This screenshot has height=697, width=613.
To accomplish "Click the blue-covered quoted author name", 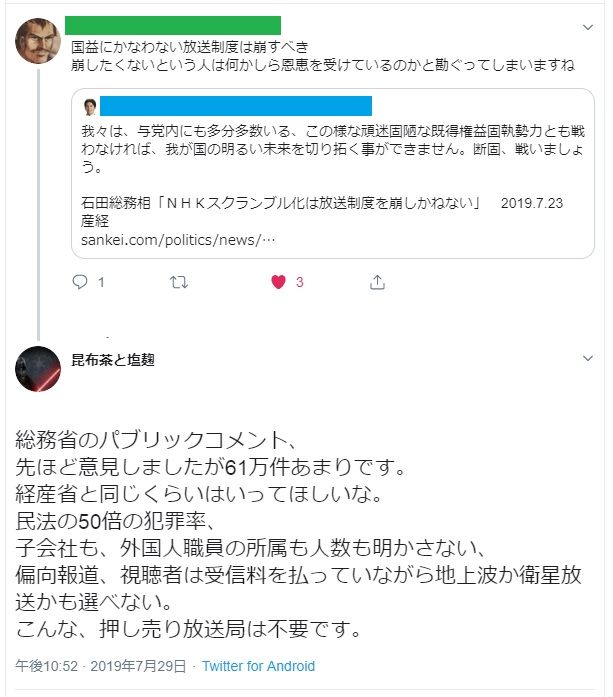I will pos(235,106).
